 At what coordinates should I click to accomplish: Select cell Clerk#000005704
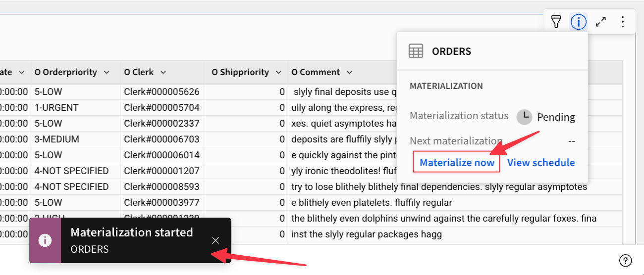162,108
